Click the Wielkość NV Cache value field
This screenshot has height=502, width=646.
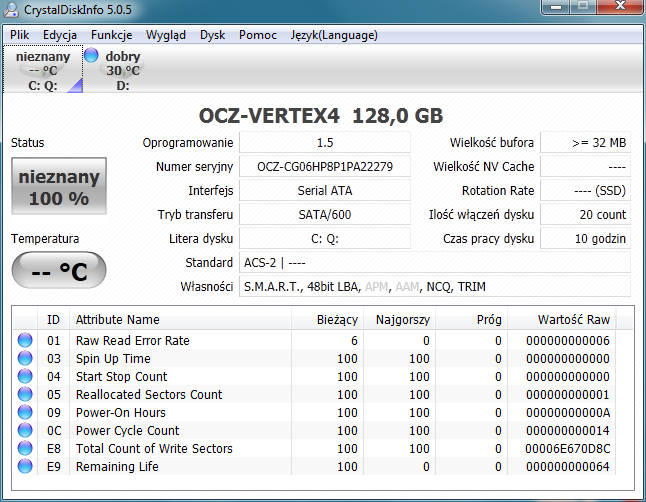coord(585,167)
